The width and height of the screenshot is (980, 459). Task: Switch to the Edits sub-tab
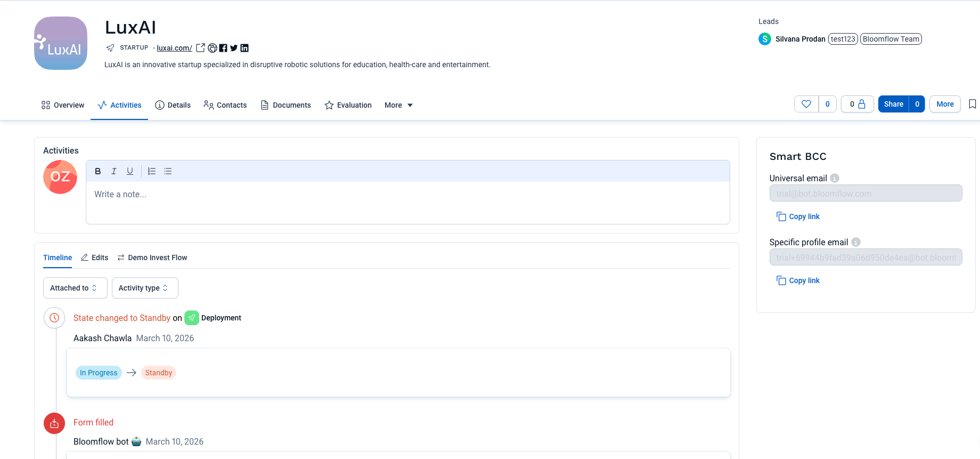(x=95, y=257)
